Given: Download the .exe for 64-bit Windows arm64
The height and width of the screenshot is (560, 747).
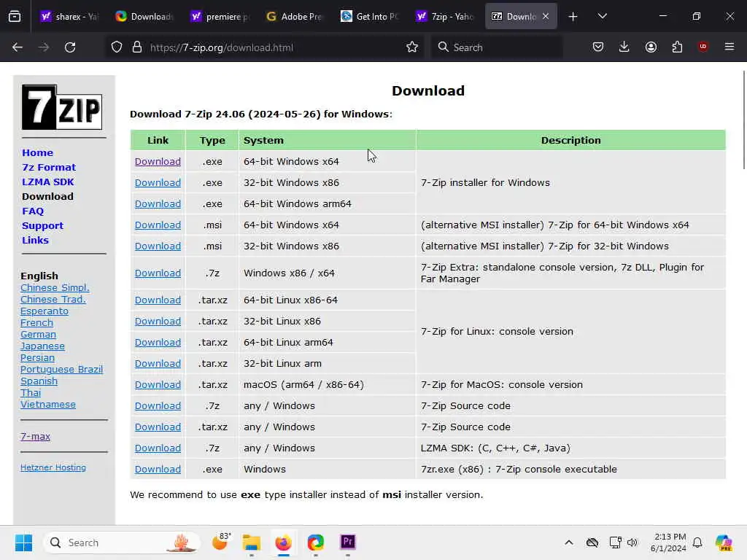Looking at the screenshot, I should 158,204.
